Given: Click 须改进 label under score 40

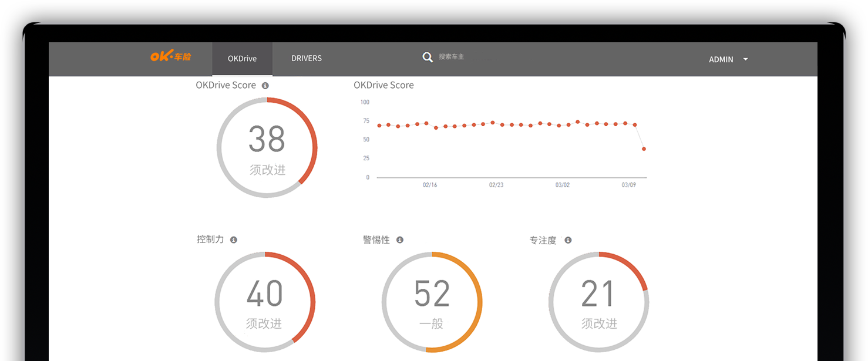Looking at the screenshot, I should 264,323.
